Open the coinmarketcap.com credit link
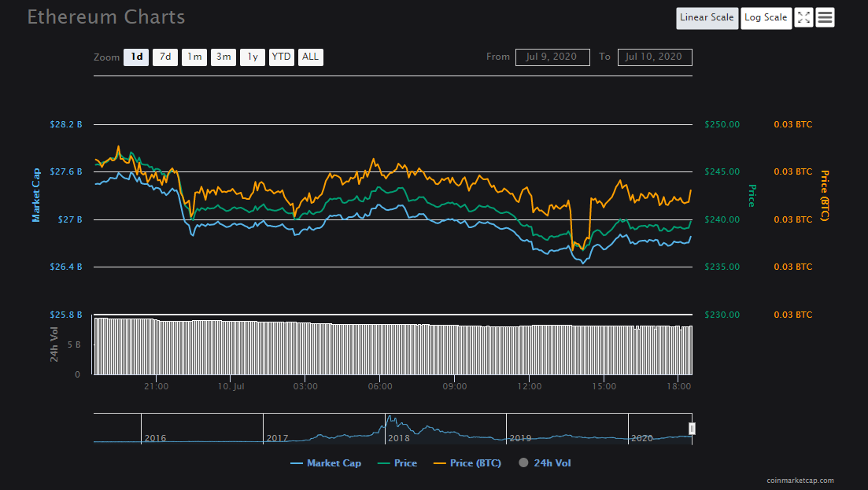Image resolution: width=868 pixels, height=490 pixels. point(800,481)
